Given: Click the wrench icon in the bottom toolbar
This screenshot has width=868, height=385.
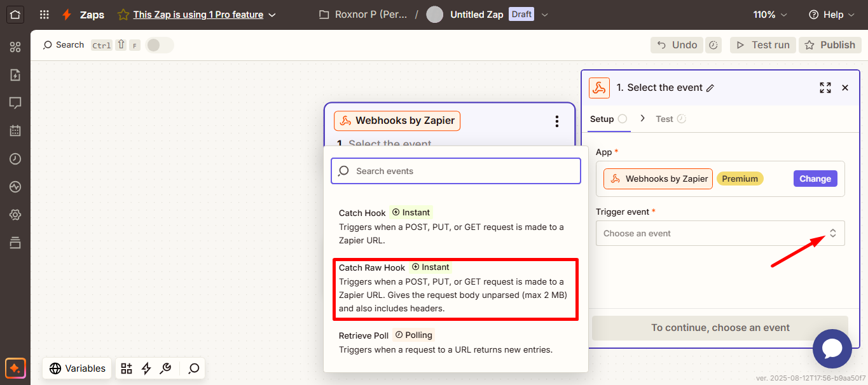Looking at the screenshot, I should (x=165, y=368).
